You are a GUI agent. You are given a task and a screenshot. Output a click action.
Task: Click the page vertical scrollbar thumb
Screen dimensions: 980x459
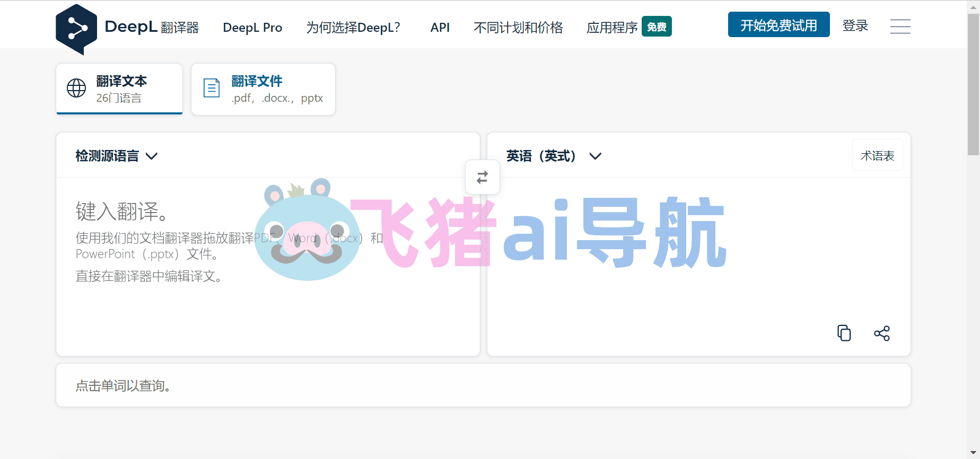pyautogui.click(x=973, y=85)
